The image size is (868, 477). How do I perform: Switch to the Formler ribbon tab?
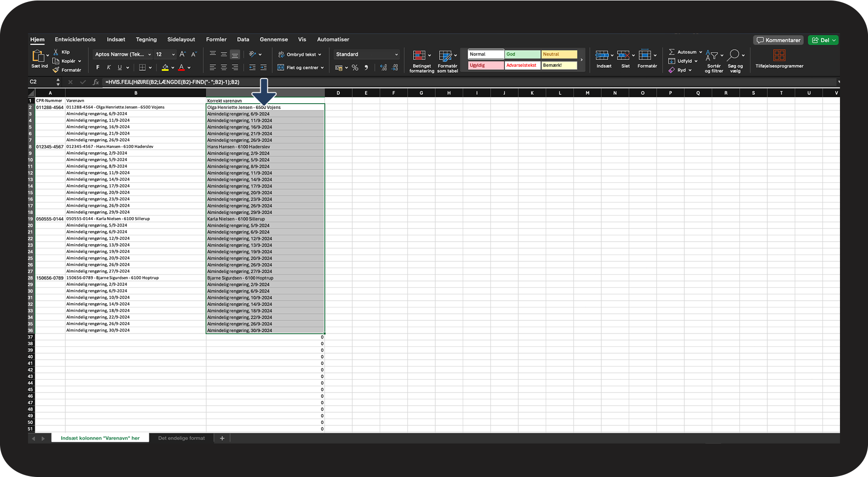tap(216, 39)
